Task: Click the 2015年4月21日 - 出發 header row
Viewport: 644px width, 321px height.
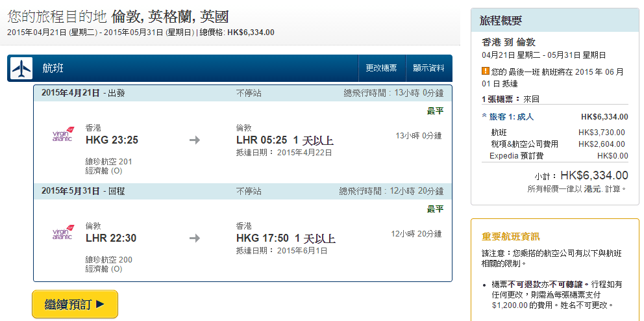Action: [x=83, y=93]
